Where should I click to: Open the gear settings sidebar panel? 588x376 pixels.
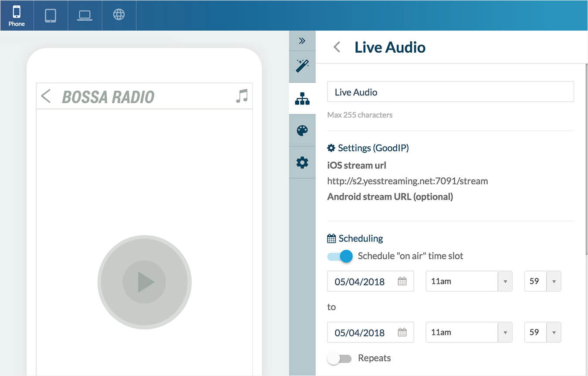[302, 163]
